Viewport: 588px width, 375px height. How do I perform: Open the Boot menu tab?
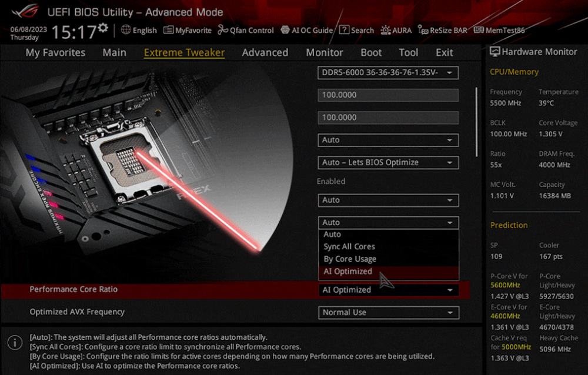coord(371,52)
